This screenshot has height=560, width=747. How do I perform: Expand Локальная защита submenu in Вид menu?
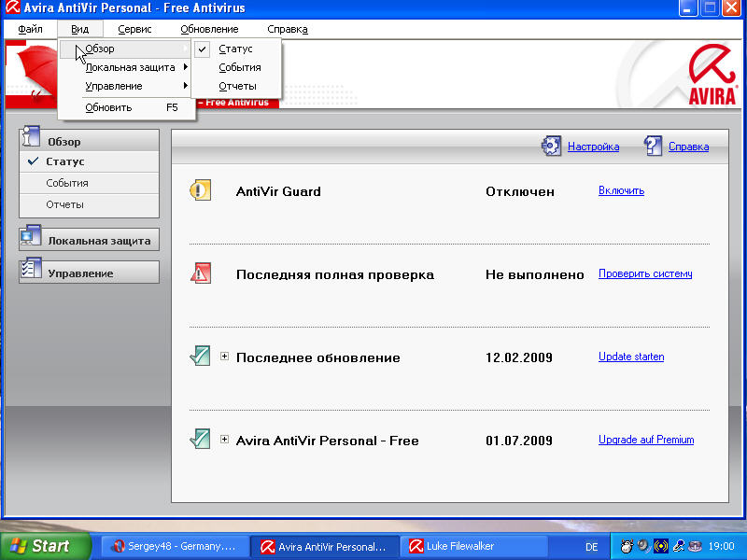[x=126, y=67]
